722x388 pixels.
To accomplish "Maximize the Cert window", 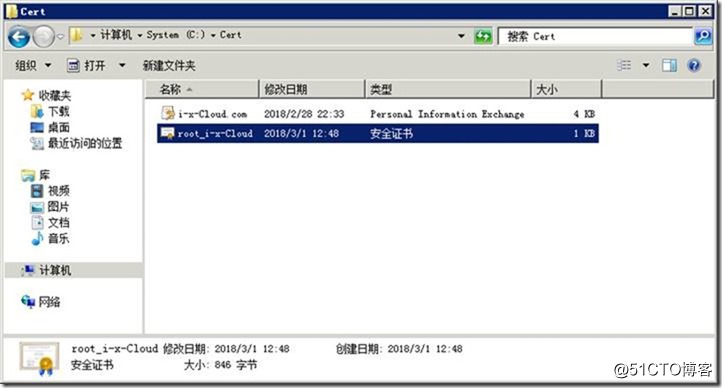I will 689,11.
